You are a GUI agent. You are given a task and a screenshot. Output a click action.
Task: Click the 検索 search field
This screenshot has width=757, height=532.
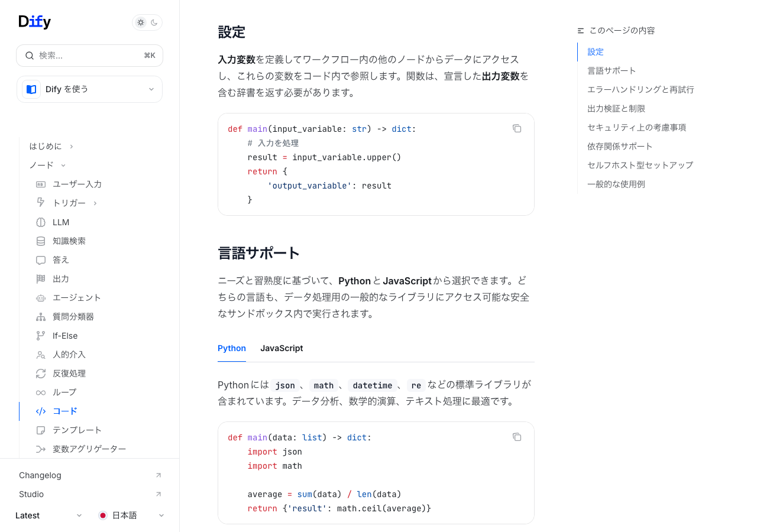(x=89, y=56)
